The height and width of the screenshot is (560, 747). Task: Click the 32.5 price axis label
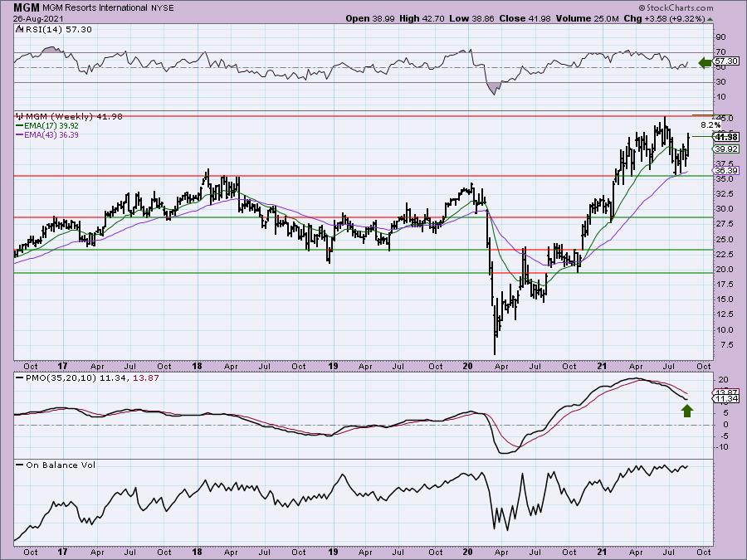[724, 194]
